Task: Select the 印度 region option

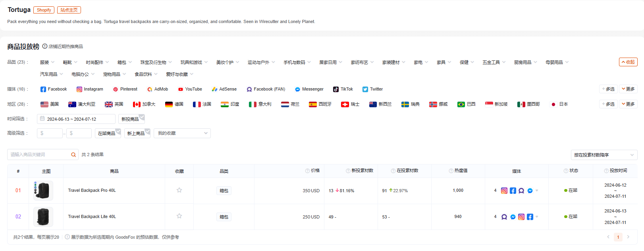Action: (x=230, y=104)
